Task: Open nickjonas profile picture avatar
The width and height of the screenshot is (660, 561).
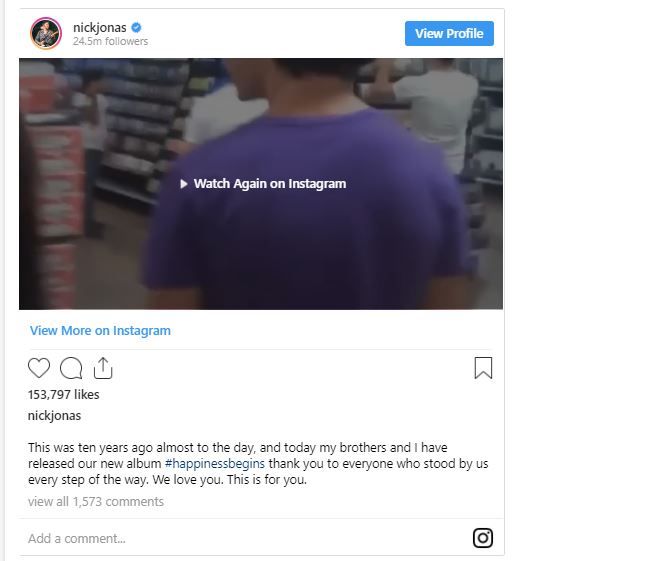Action: [x=46, y=33]
